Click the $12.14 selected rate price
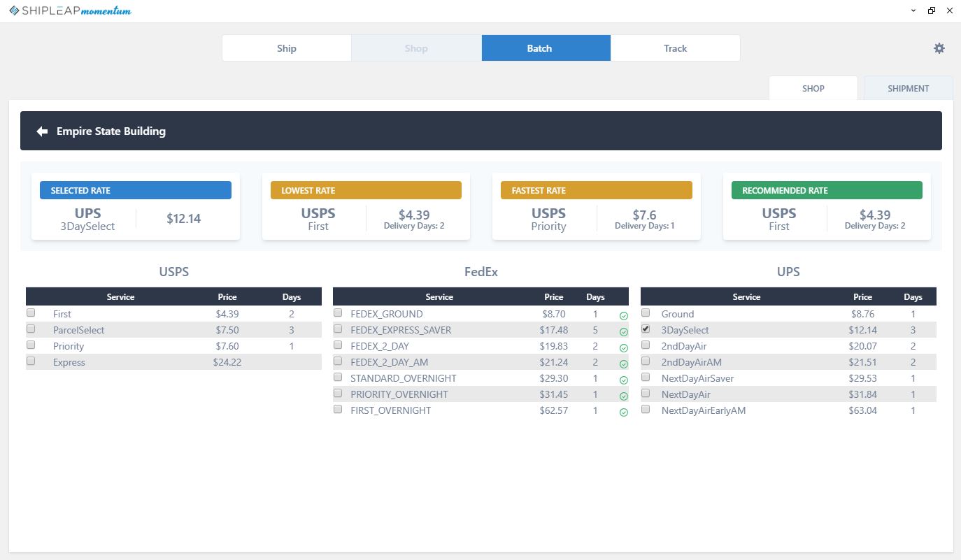The height and width of the screenshot is (560, 961). point(184,219)
